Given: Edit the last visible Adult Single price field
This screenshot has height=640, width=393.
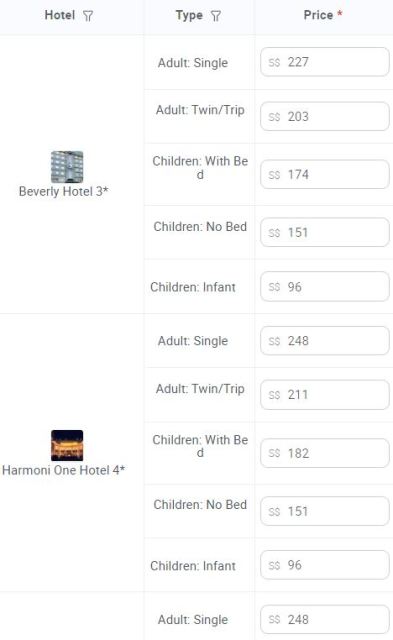Looking at the screenshot, I should pos(325,620).
